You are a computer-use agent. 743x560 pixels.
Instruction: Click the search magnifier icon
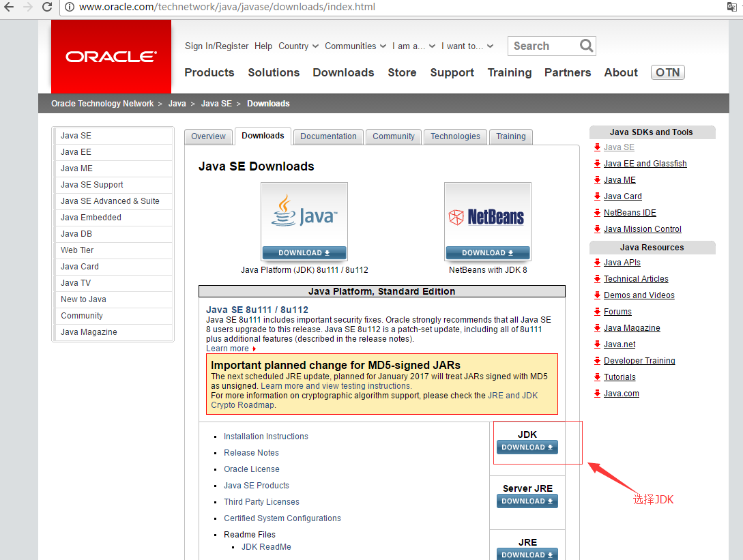click(x=586, y=46)
